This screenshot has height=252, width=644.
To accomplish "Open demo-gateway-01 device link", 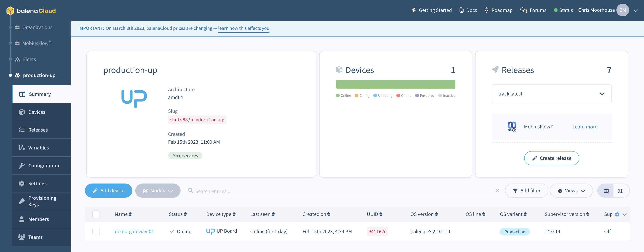I will click(134, 232).
